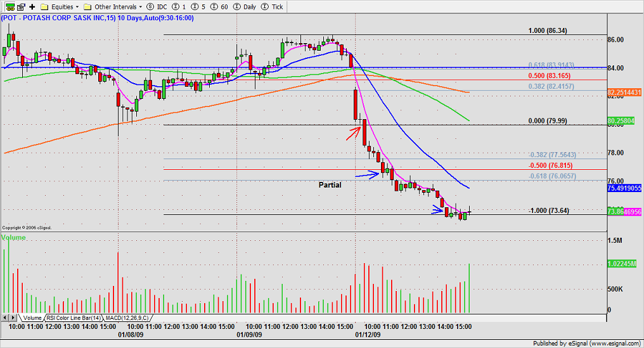
Task: Click the 1.5M volume axis value
Action: point(615,241)
